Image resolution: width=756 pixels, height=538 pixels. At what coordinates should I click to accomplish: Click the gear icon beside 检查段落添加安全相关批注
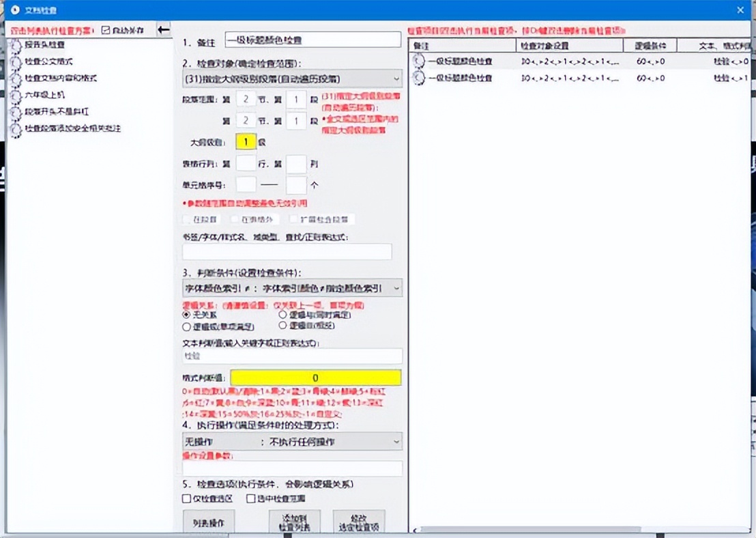click(16, 129)
